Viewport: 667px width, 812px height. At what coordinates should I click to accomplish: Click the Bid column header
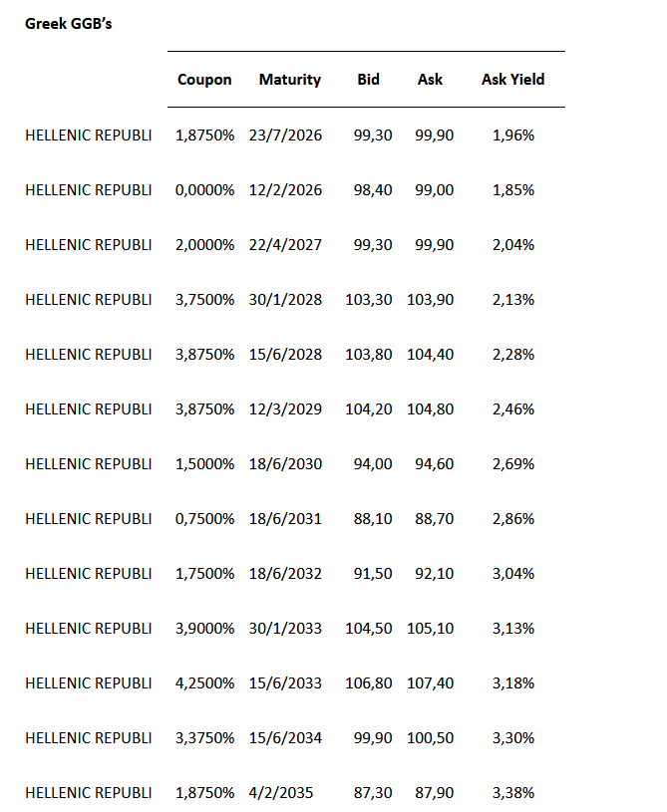coord(368,80)
